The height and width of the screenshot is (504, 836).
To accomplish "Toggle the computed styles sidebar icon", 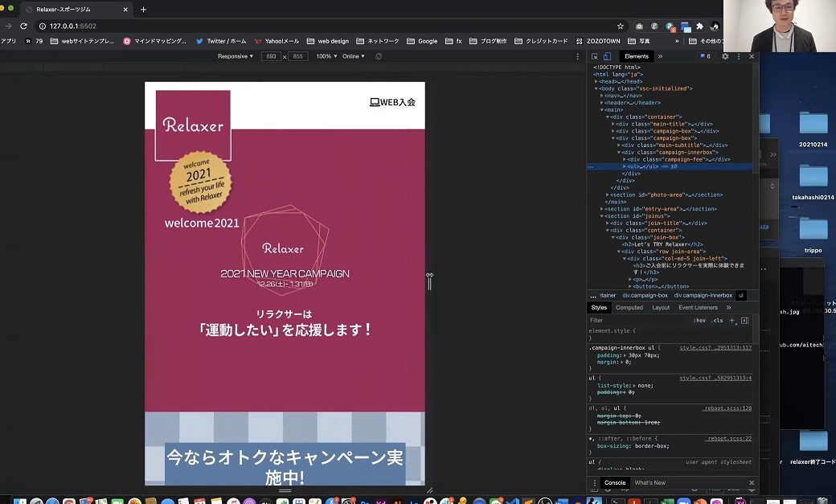I will click(745, 321).
